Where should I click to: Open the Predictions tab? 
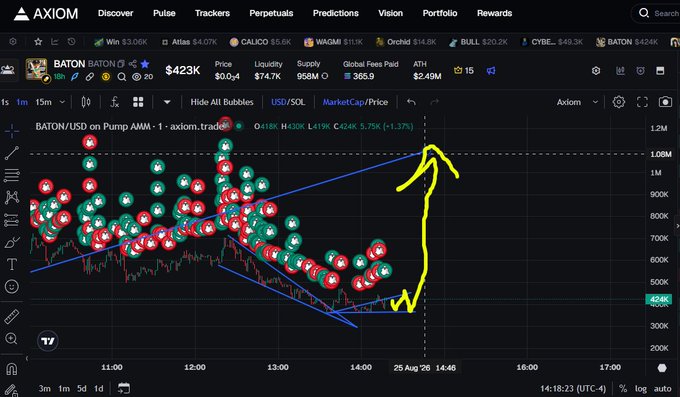point(336,13)
